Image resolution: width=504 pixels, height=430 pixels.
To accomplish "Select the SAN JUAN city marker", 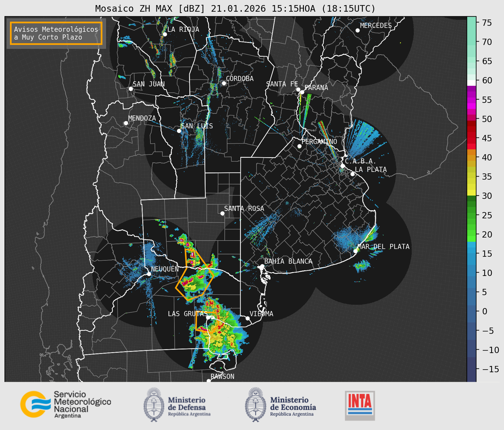I will [x=131, y=89].
